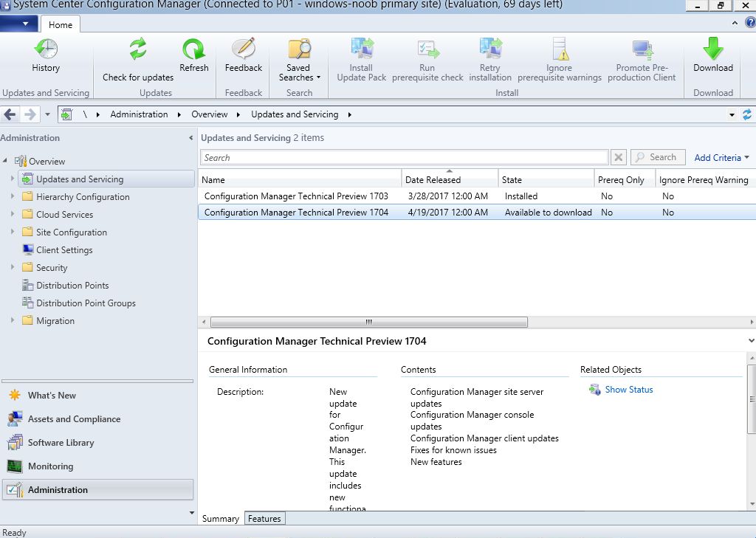Screen dimensions: 756x538
Task: Click the Updates and Servicing breadcrumb
Action: click(295, 114)
